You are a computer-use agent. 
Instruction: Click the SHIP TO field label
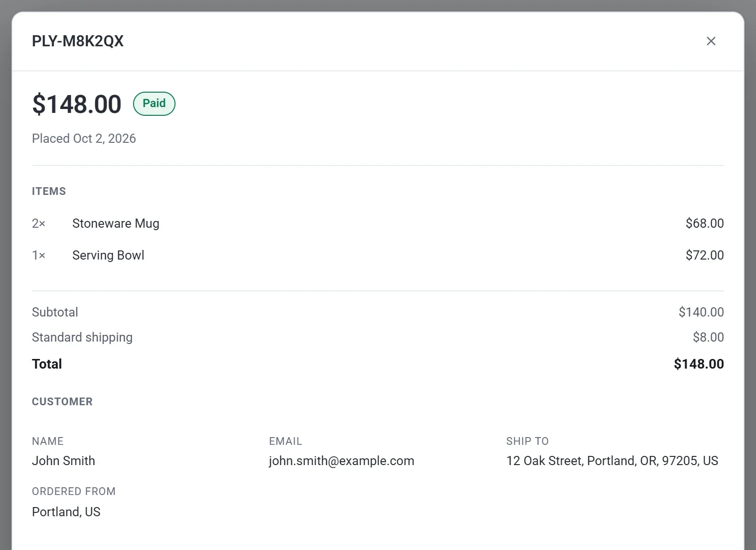[x=527, y=441]
